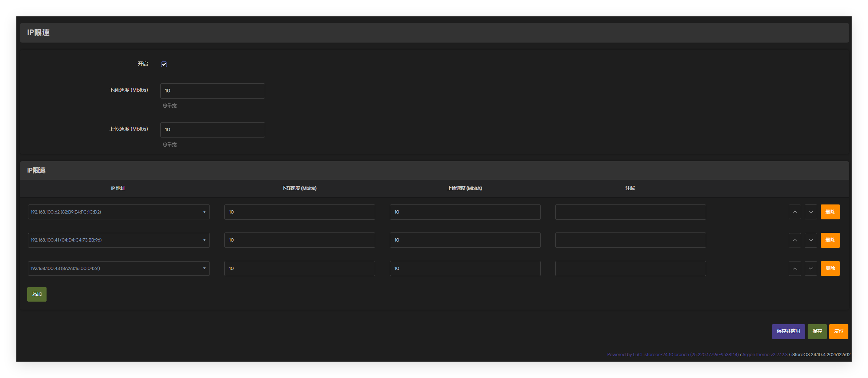Focus the global 下载速度 input field
The height and width of the screenshot is (378, 868).
(212, 91)
